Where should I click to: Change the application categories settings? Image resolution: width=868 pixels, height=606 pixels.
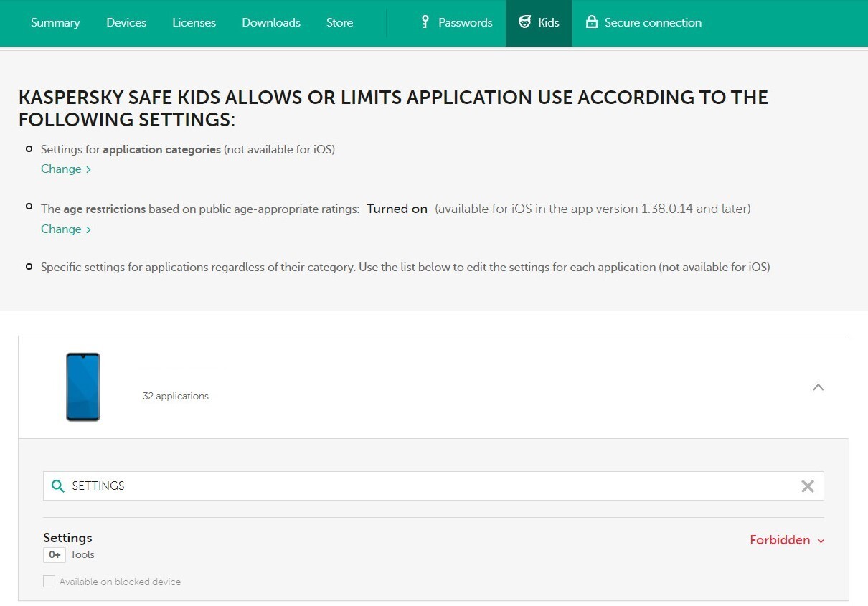66,169
